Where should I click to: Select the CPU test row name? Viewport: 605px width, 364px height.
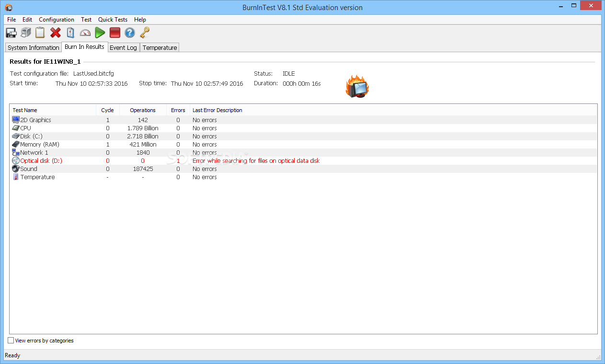tap(25, 128)
